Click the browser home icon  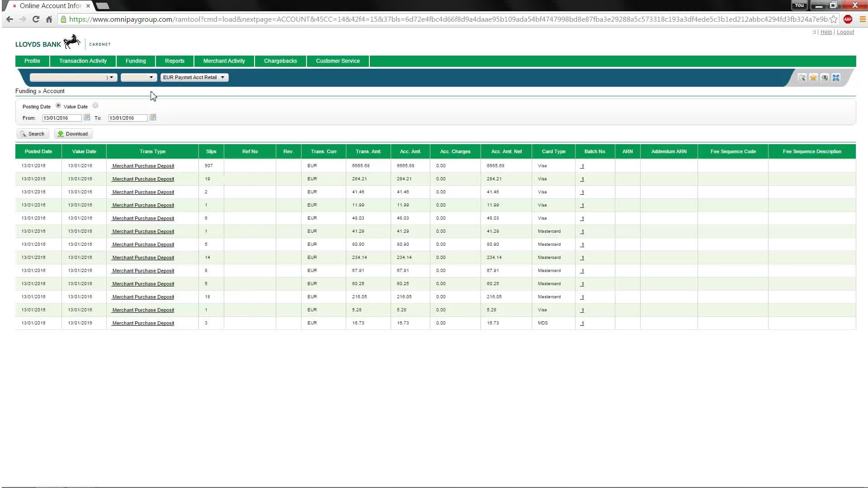pos(49,19)
